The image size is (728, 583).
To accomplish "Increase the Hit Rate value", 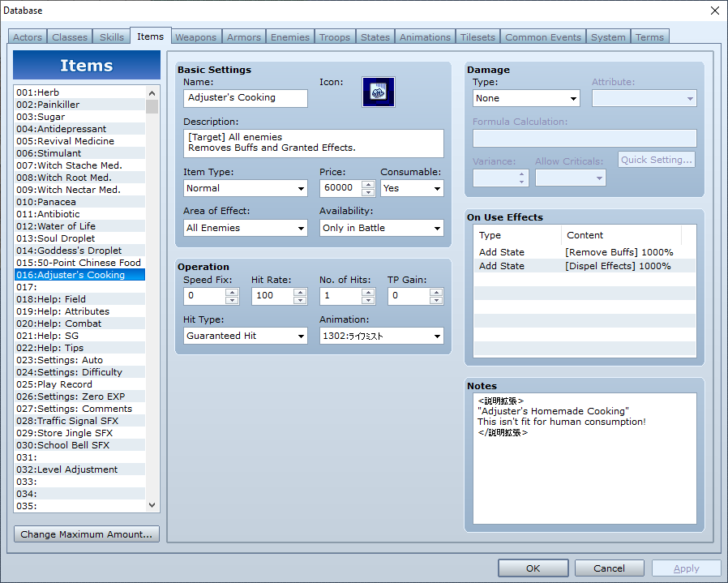I will [300, 292].
